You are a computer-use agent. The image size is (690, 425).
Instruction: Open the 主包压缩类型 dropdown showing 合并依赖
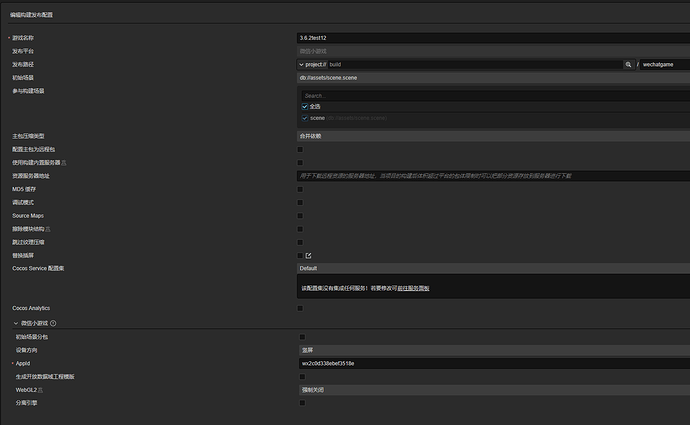pos(493,136)
